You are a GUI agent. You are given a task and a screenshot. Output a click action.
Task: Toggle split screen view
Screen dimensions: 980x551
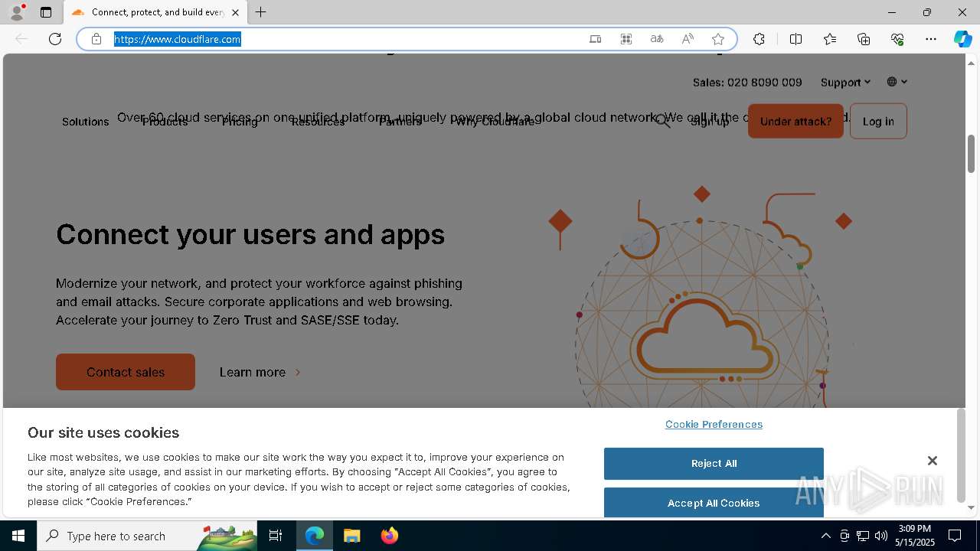click(x=795, y=39)
